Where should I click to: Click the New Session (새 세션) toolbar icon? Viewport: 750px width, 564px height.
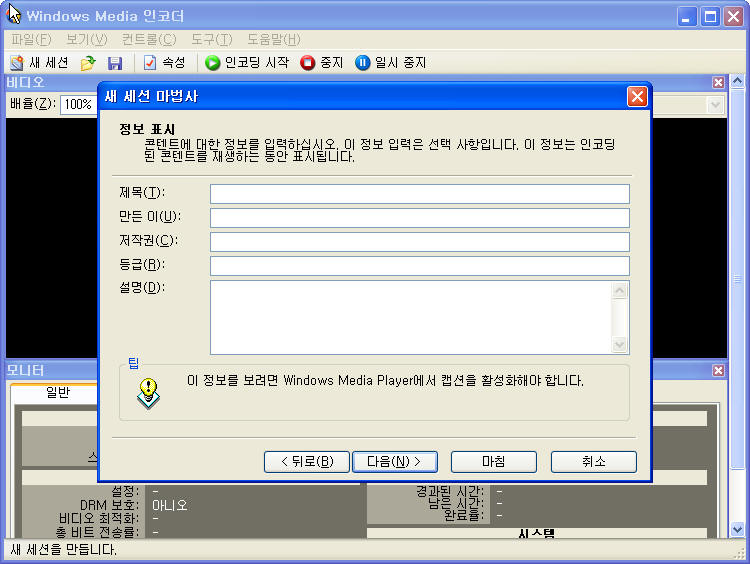tap(17, 63)
